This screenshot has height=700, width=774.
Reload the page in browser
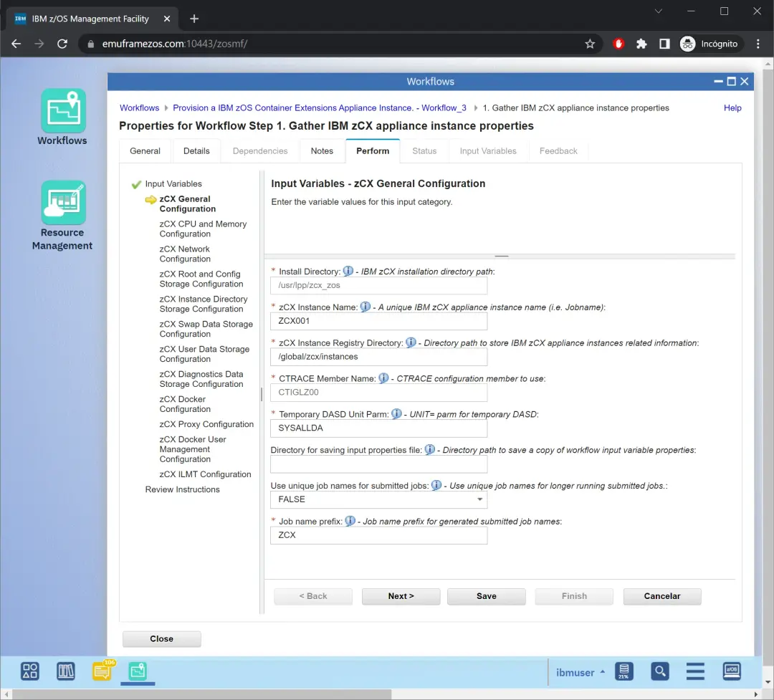pyautogui.click(x=62, y=44)
